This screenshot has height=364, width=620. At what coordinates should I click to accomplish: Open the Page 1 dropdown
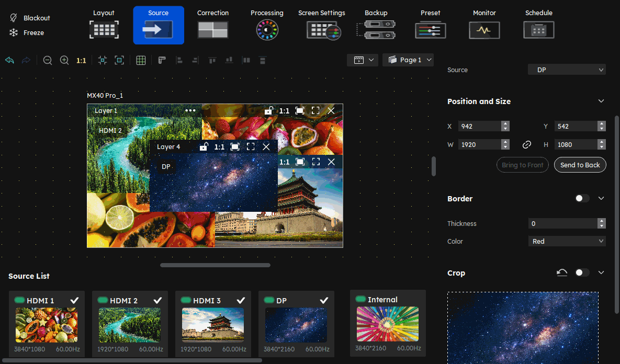(x=408, y=60)
